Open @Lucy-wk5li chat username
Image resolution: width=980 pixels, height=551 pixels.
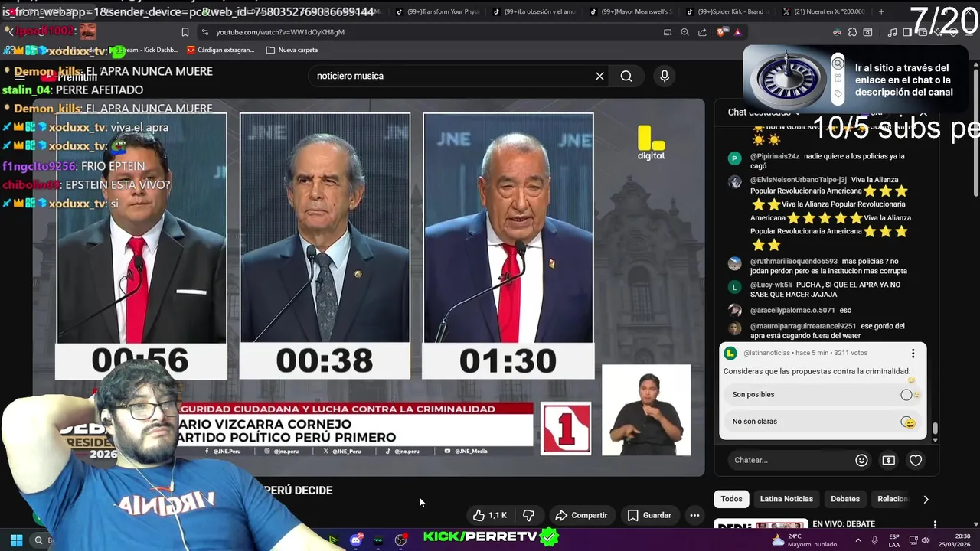pos(771,285)
